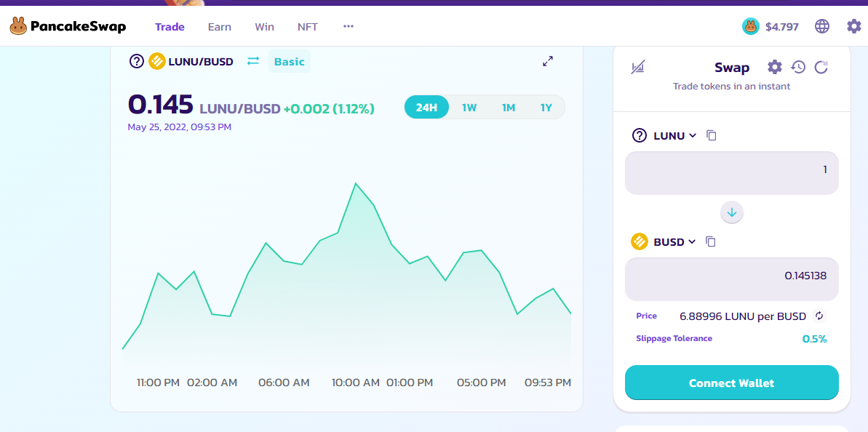
Task: Open global settings gear in header
Action: tap(854, 26)
